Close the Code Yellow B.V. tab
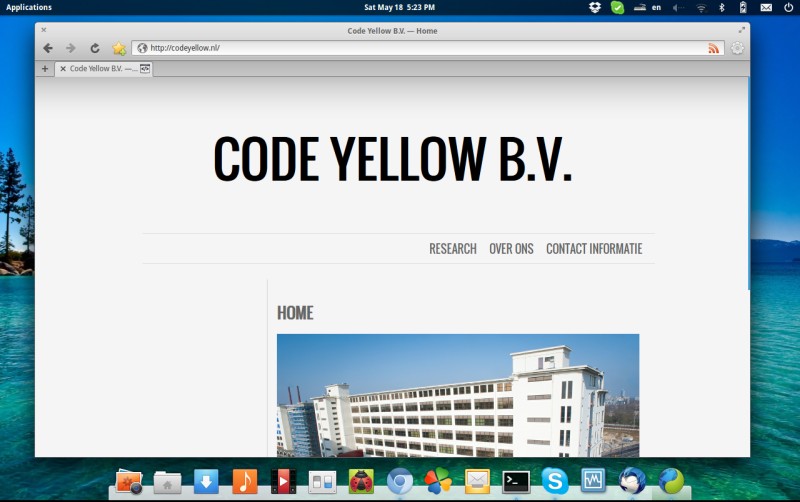The width and height of the screenshot is (800, 502). point(63,69)
